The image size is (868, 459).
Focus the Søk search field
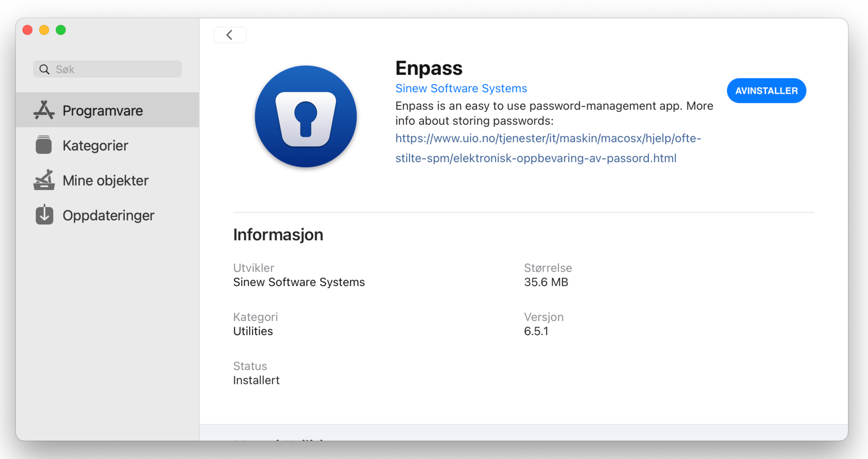(108, 69)
